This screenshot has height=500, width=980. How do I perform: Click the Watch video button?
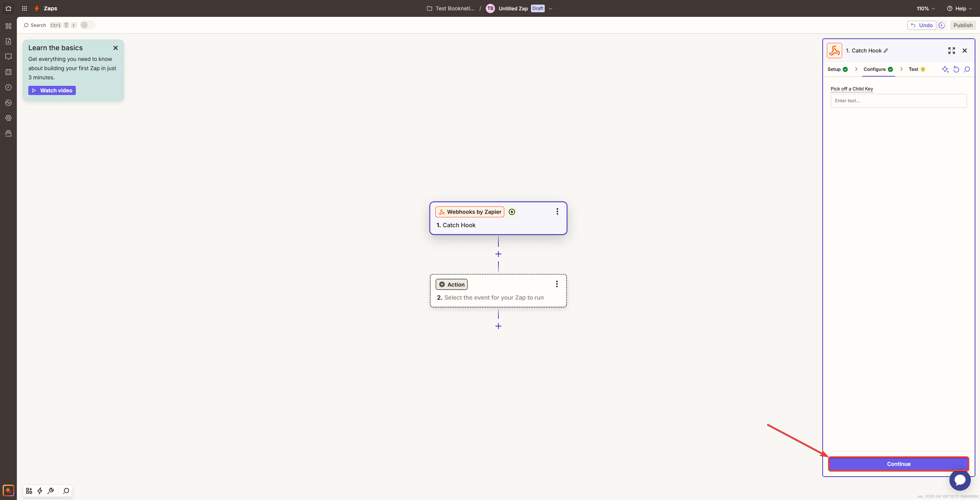pos(52,90)
